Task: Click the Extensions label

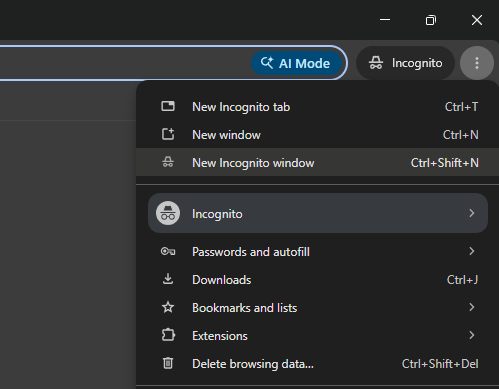Action: [x=220, y=336]
